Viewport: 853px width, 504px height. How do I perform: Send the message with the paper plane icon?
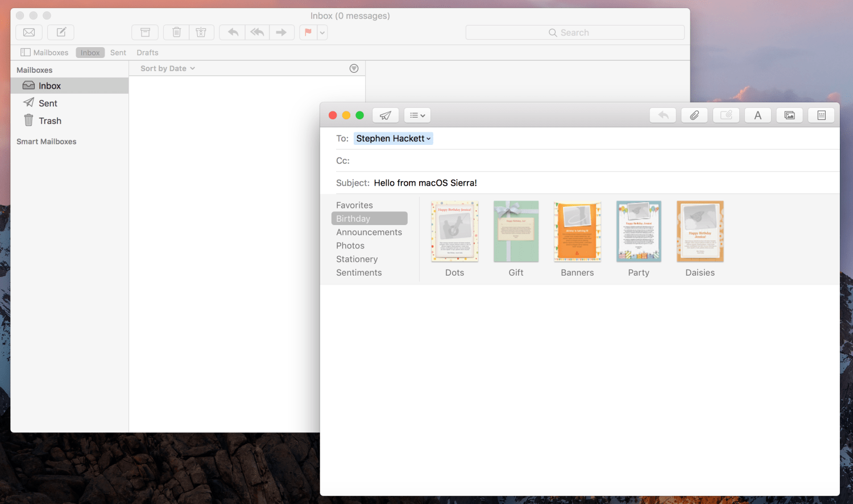click(x=386, y=115)
